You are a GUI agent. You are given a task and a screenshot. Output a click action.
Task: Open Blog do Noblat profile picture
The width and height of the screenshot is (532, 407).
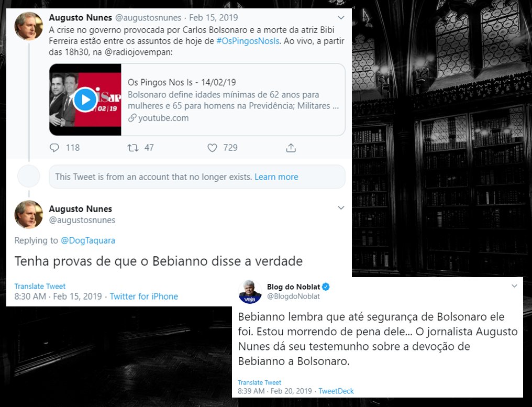click(250, 292)
